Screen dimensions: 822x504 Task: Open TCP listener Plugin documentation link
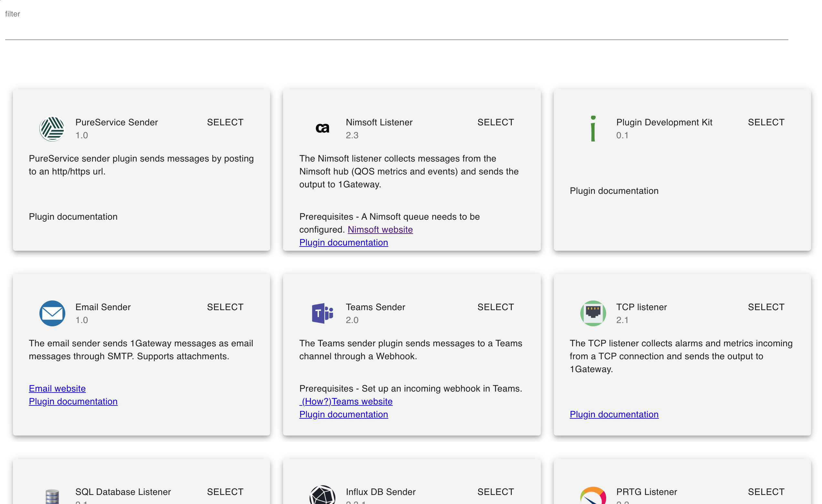coord(614,414)
